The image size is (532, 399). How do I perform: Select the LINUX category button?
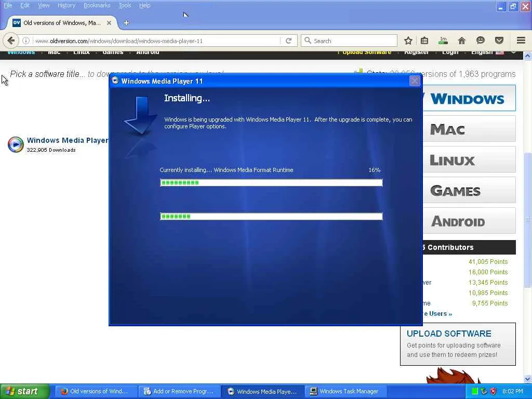(x=469, y=159)
